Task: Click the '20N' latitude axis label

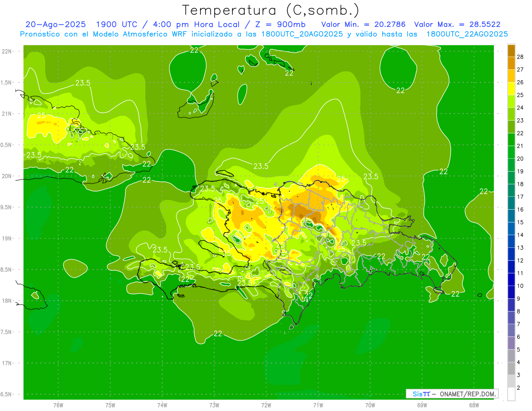Action: [7, 176]
